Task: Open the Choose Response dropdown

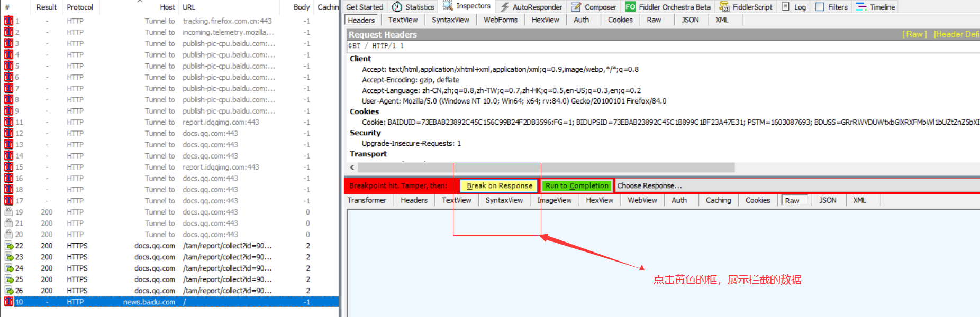Action: [x=797, y=185]
